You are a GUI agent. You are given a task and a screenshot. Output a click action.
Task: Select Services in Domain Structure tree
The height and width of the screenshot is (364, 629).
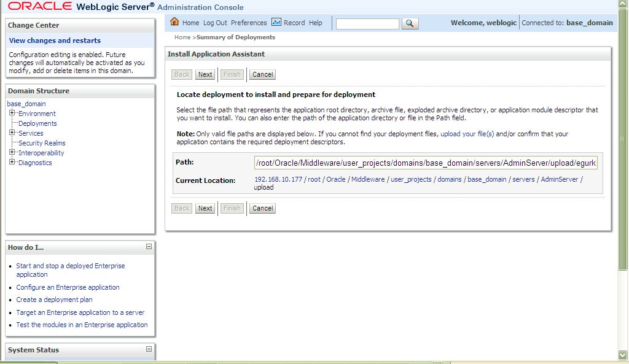pos(31,133)
